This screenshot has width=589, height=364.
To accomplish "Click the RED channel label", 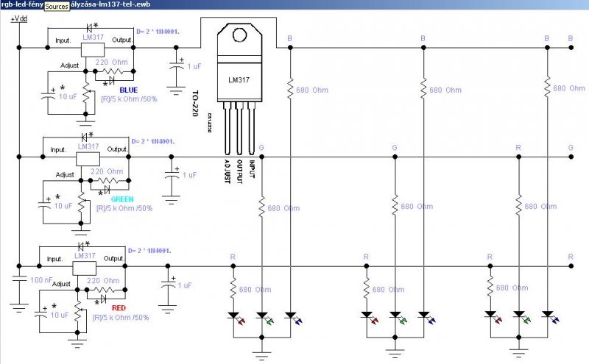I will coord(119,308).
